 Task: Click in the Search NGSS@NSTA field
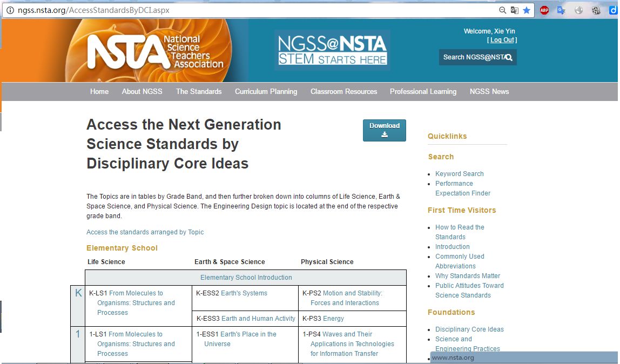pyautogui.click(x=471, y=57)
